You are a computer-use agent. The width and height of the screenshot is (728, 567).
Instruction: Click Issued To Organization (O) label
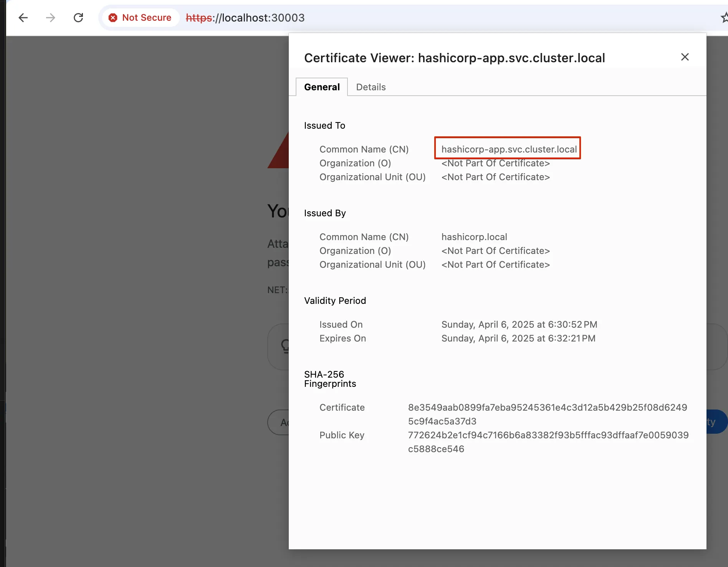(x=355, y=163)
